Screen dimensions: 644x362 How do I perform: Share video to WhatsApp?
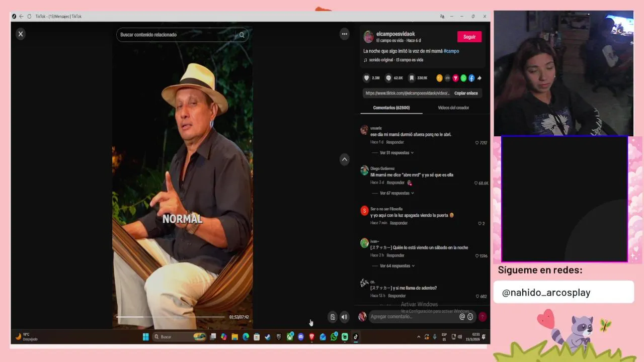coord(463,78)
